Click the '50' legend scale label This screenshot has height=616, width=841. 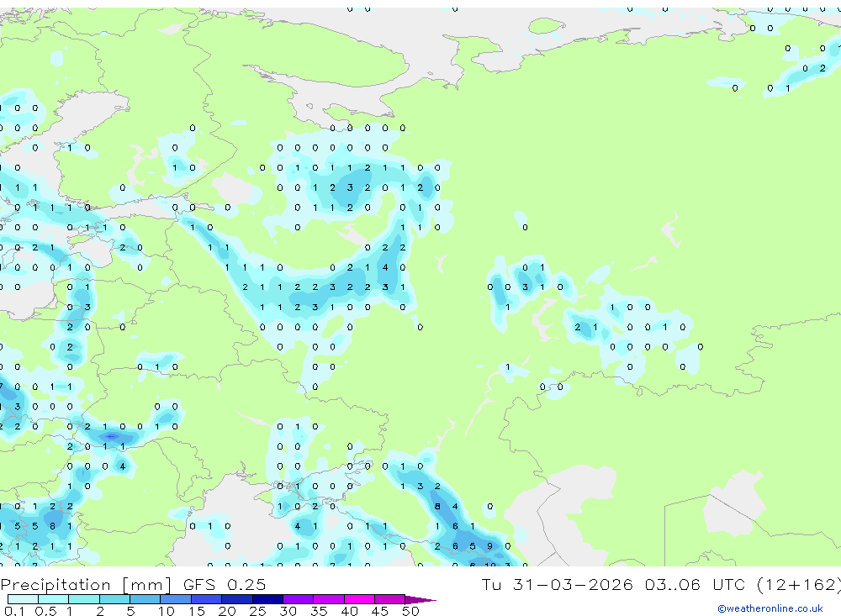(x=410, y=611)
